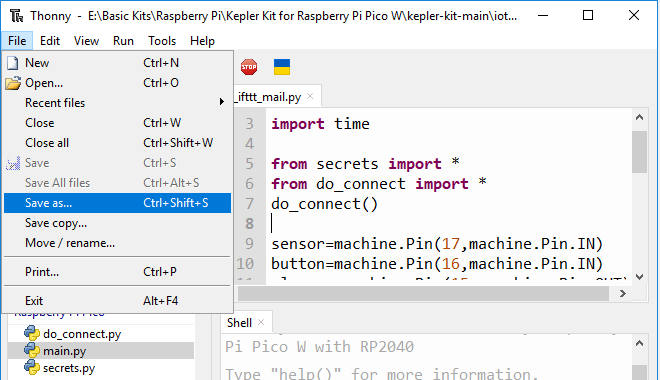Image resolution: width=660 pixels, height=380 pixels.
Task: Open the Help menu
Action: click(202, 41)
